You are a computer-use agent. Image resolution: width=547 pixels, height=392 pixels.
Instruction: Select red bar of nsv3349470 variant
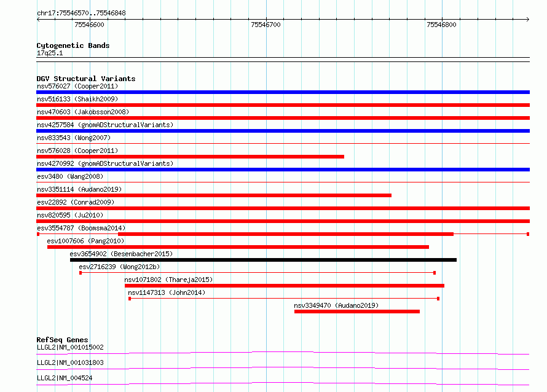tap(357, 312)
